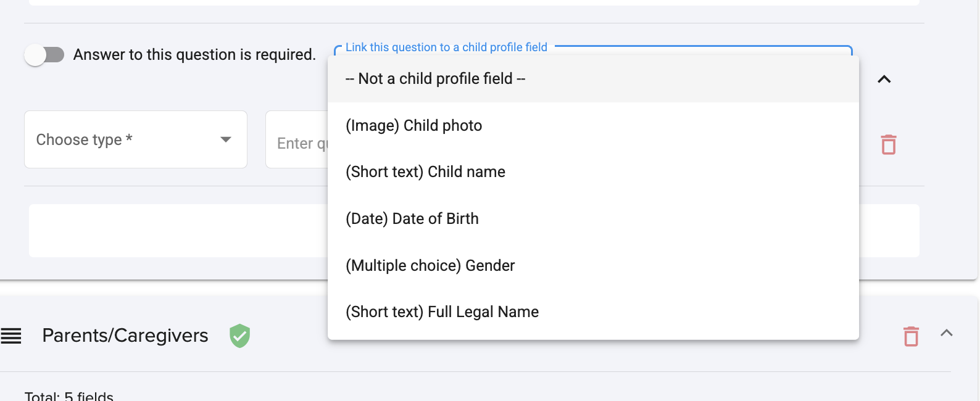
Task: Select Not a child profile field option
Action: point(435,79)
